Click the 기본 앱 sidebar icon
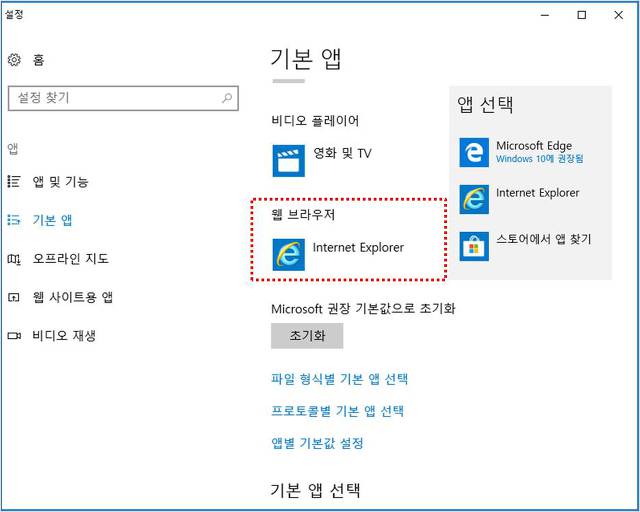 (x=14, y=220)
